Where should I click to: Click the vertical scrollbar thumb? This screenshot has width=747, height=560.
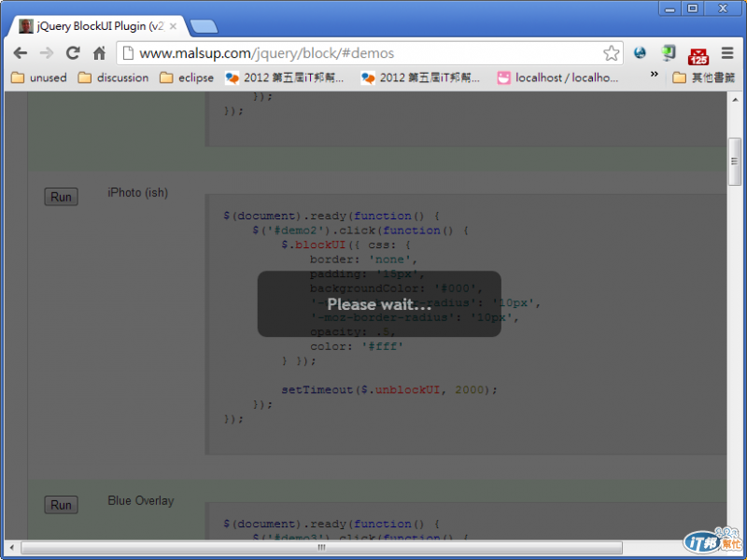pyautogui.click(x=735, y=161)
